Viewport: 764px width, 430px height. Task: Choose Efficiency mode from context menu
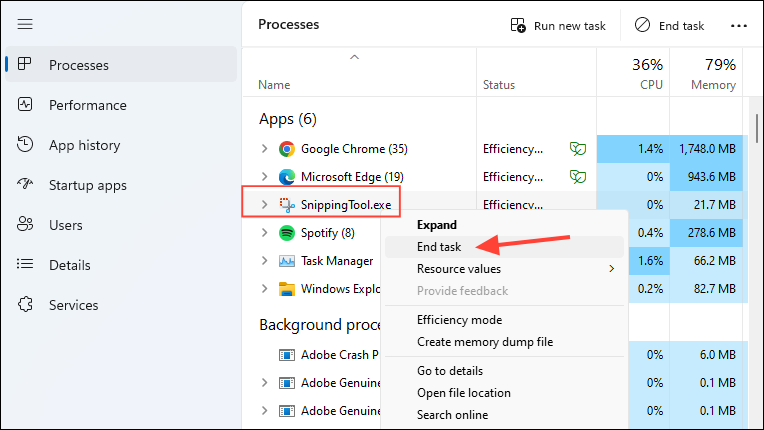click(x=459, y=320)
